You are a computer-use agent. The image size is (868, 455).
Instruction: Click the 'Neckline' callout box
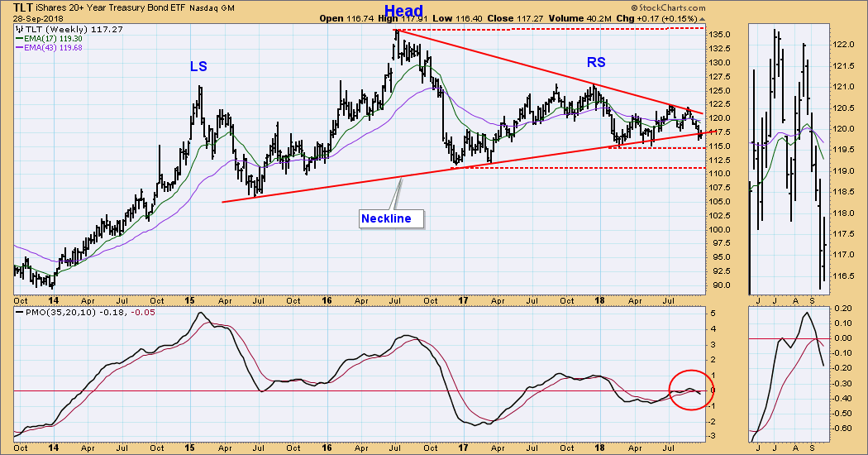click(391, 218)
